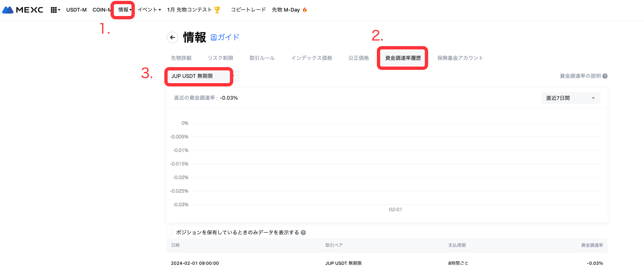The height and width of the screenshot is (275, 644).
Task: Open the 直近7日間 period dropdown
Action: coord(570,98)
